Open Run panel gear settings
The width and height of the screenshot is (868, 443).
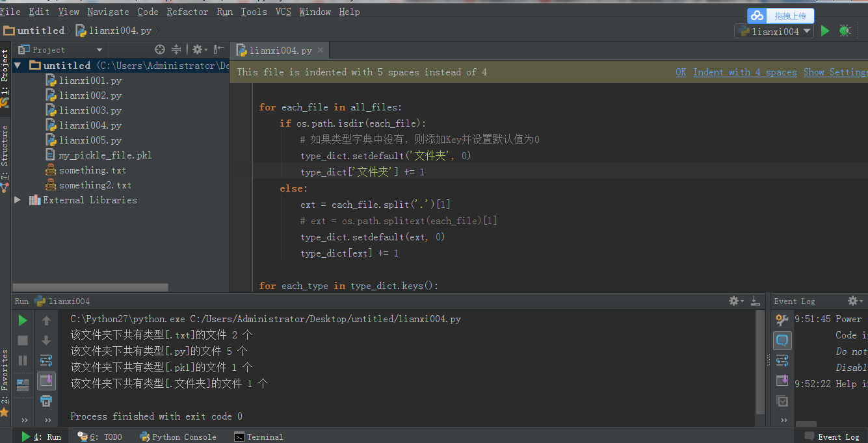coord(736,301)
